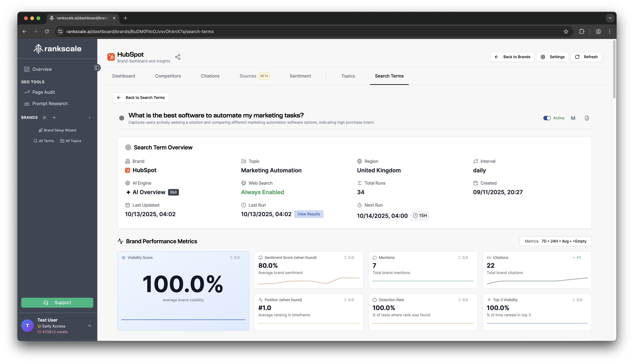Click View Results for last run
The width and height of the screenshot is (634, 364).
coord(309,214)
